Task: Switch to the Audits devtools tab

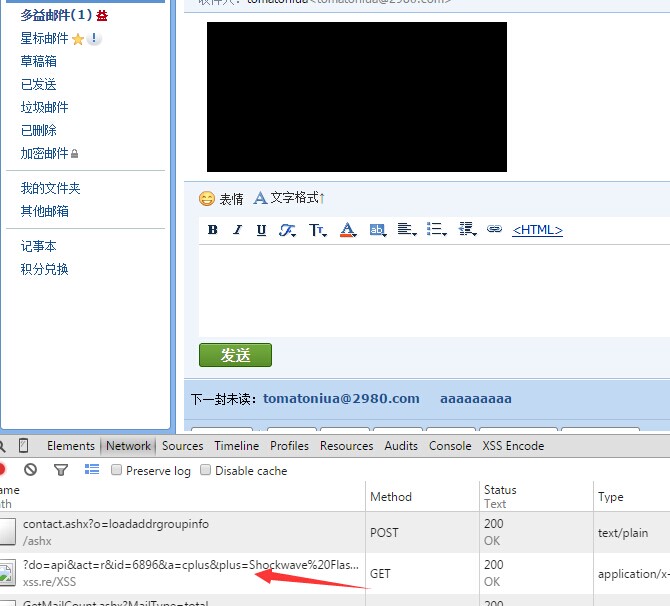Action: [x=401, y=446]
